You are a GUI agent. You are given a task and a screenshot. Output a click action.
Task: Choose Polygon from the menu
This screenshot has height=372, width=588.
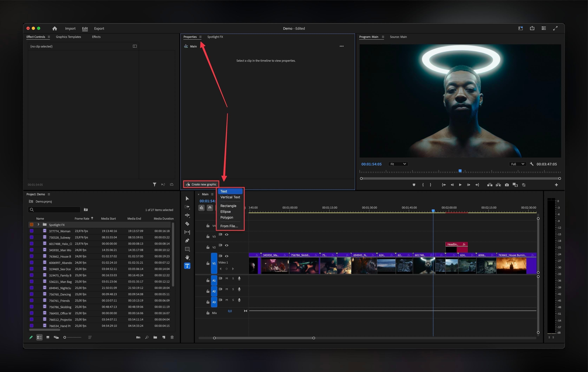coord(230,217)
